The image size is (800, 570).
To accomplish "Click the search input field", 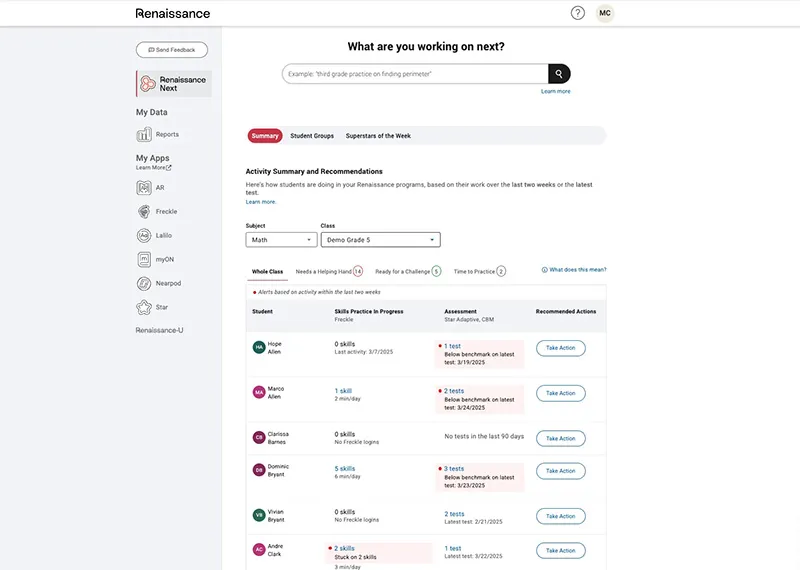I will coord(415,74).
